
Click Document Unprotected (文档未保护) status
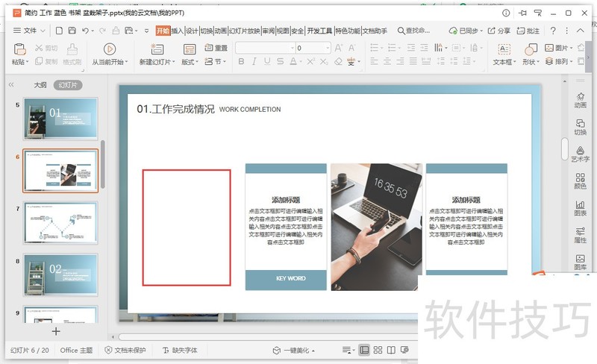tap(125, 350)
